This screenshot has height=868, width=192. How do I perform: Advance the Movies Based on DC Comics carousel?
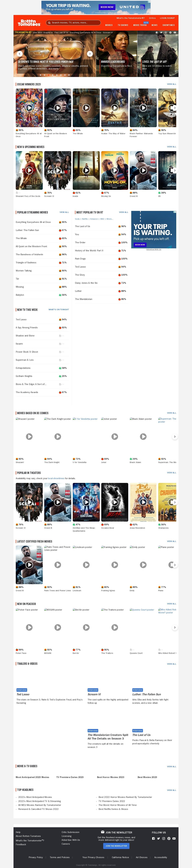pos(174,436)
